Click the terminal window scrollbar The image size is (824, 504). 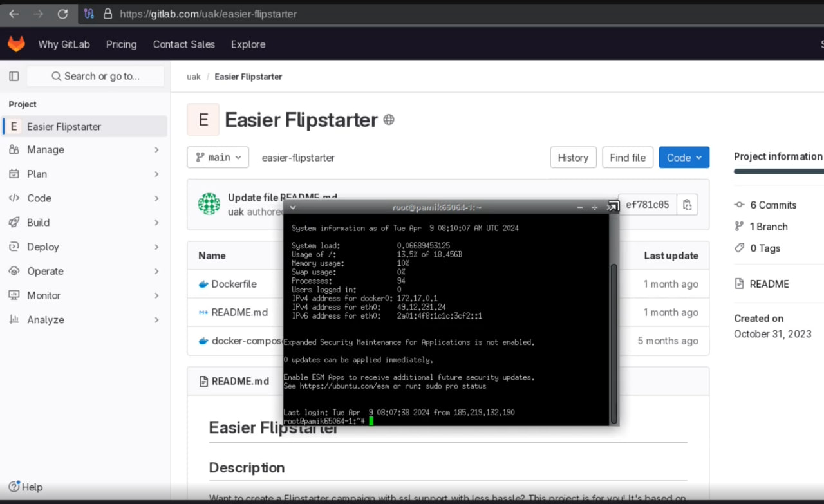click(x=614, y=342)
